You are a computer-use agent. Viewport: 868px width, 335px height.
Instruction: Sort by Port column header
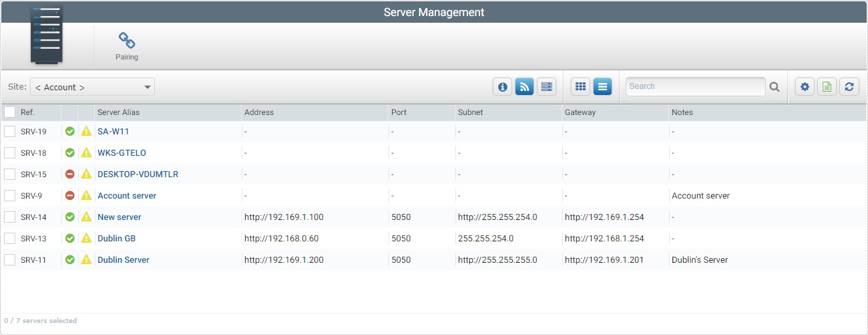tap(399, 112)
